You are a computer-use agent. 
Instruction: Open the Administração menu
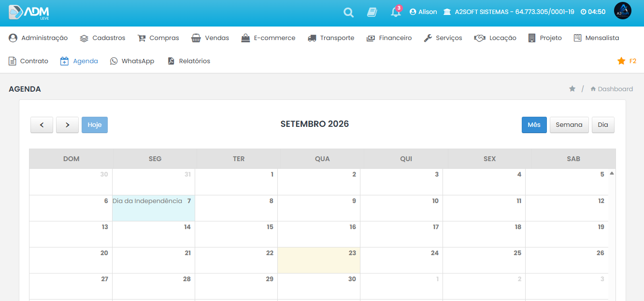pyautogui.click(x=38, y=38)
